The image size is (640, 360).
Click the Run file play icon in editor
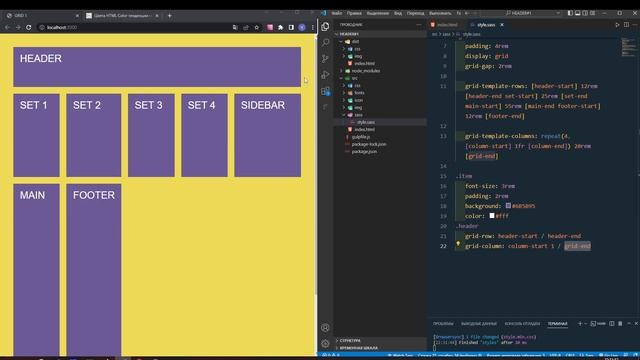pos(617,25)
